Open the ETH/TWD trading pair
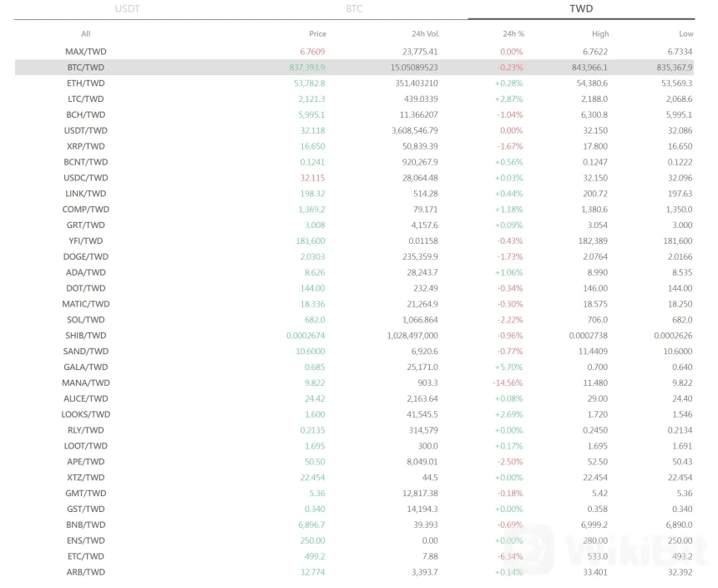Screen dimensions: 718x588 click(85, 84)
